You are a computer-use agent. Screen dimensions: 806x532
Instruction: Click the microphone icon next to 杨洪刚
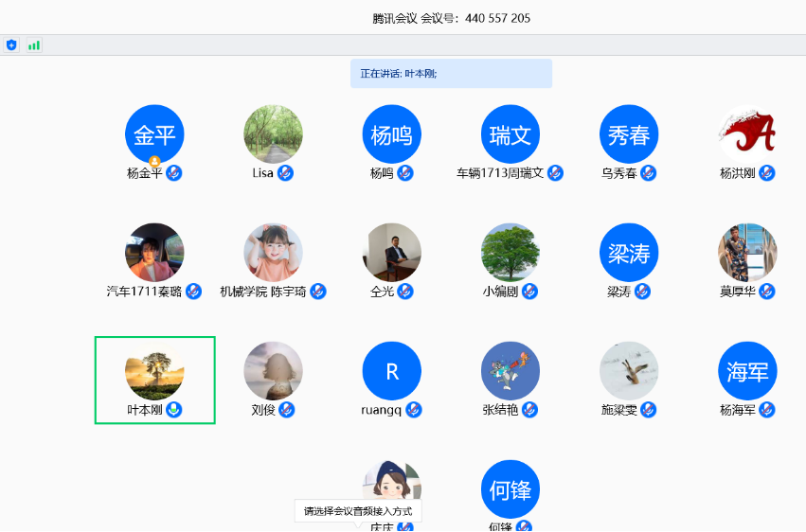[x=767, y=173]
